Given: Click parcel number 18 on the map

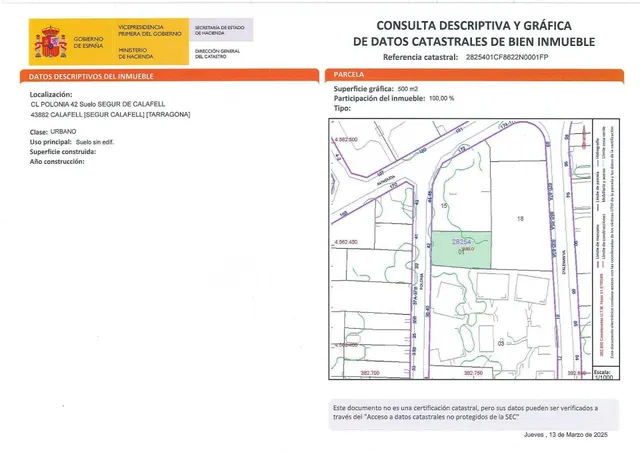Looking at the screenshot, I should pyautogui.click(x=520, y=219).
